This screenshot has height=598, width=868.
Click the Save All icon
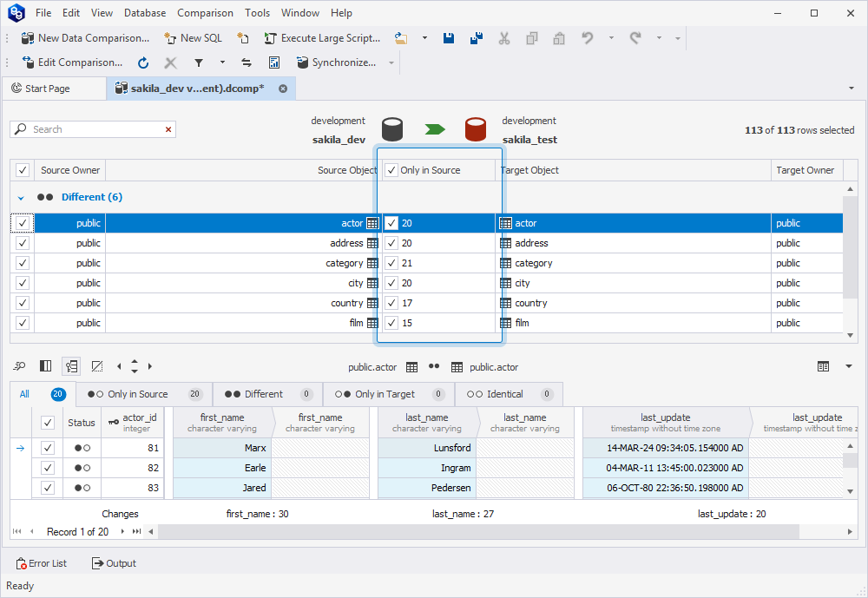[477, 38]
